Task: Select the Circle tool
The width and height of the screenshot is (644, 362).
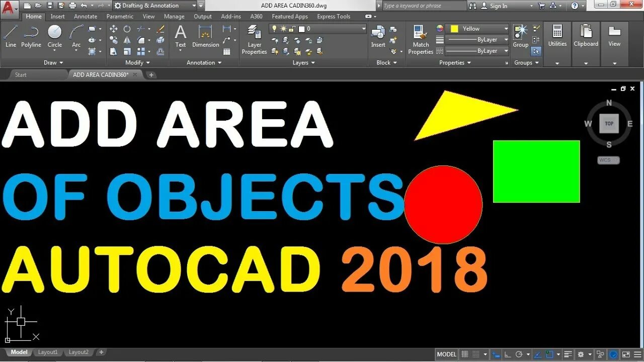Action: pos(55,36)
